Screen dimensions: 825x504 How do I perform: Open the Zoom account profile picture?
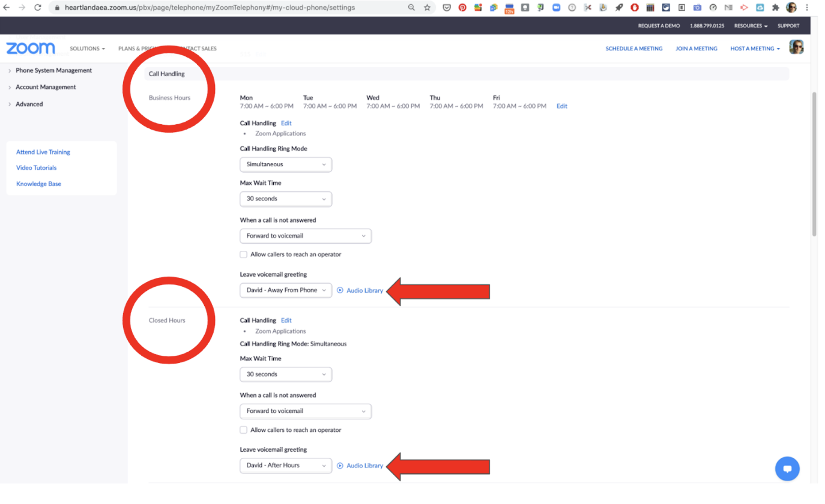click(796, 47)
